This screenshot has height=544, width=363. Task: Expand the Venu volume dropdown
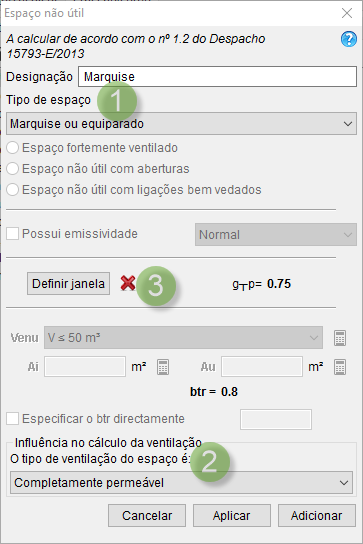(183, 338)
